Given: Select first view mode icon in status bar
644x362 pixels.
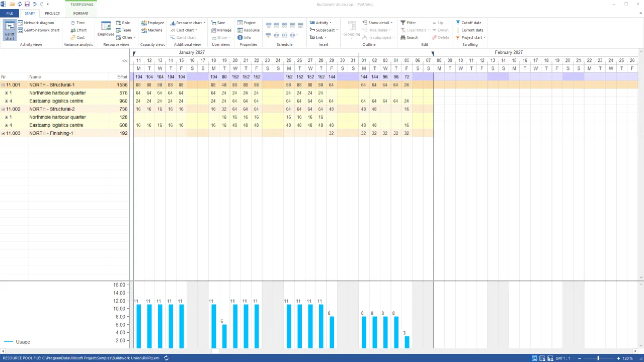Looking at the screenshot, I should click(x=534, y=358).
